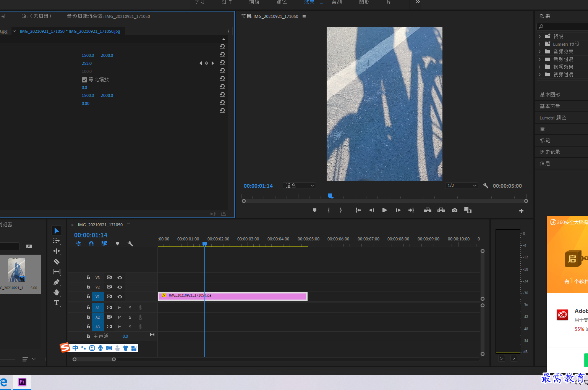Toggle the uniform scale checkbox 等比缩放

click(x=84, y=80)
